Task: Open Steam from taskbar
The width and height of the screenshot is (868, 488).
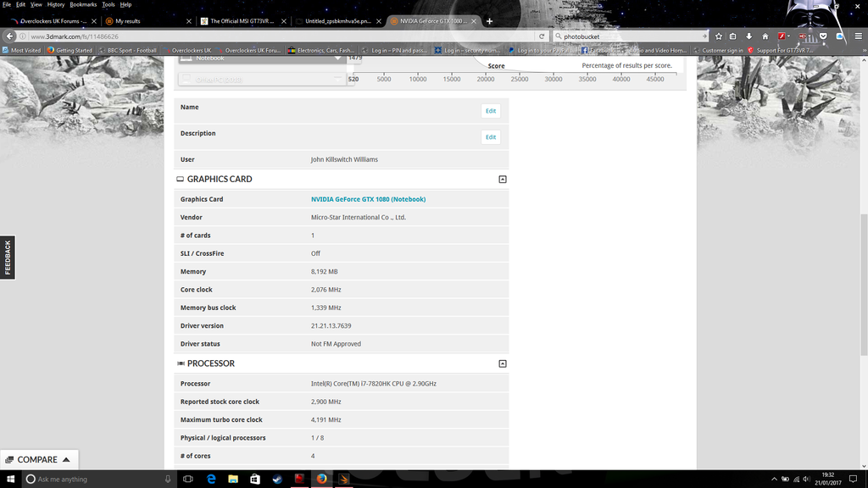Action: coord(277,479)
